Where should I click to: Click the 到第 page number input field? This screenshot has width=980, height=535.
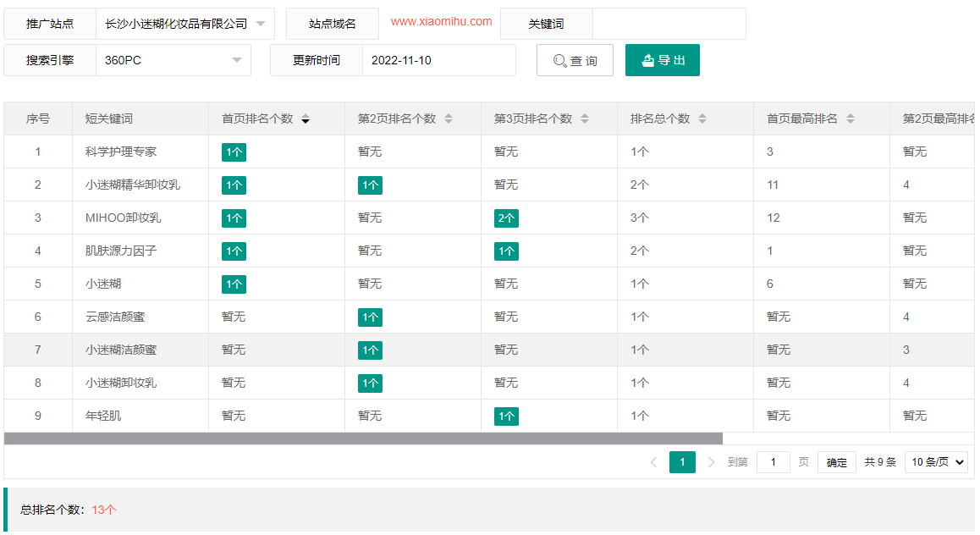(x=773, y=462)
